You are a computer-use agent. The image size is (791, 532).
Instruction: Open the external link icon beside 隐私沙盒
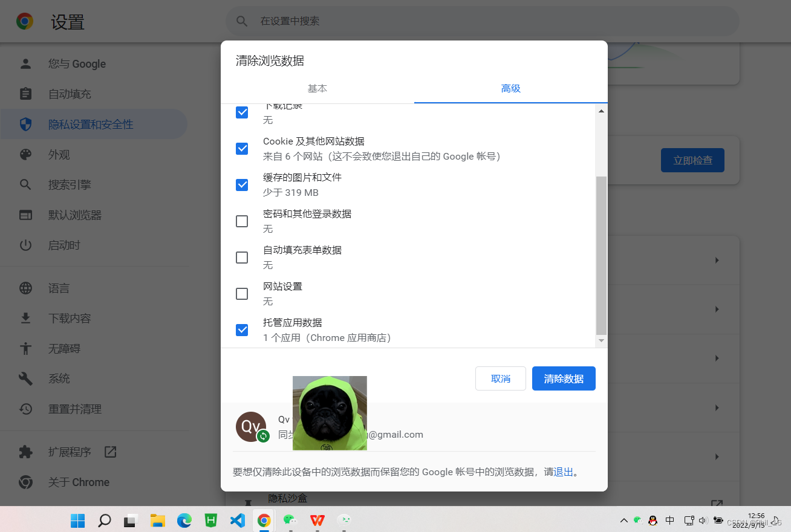(717, 503)
